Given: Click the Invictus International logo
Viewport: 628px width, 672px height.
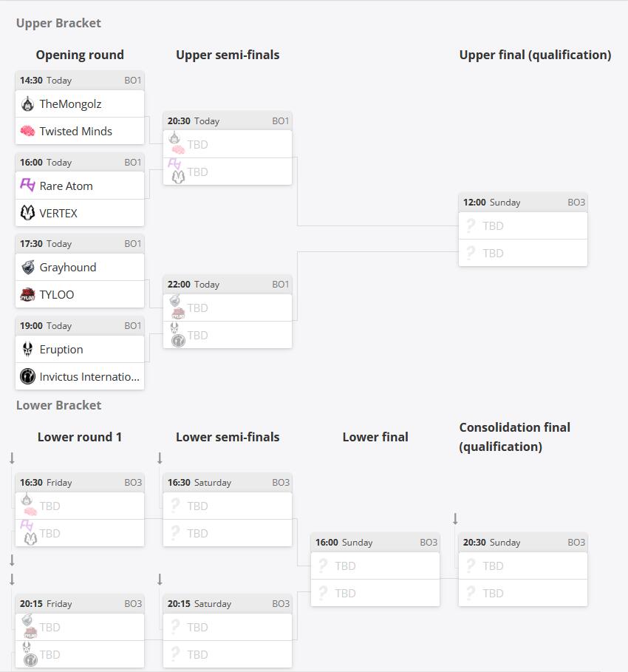Looking at the screenshot, I should click(x=27, y=377).
